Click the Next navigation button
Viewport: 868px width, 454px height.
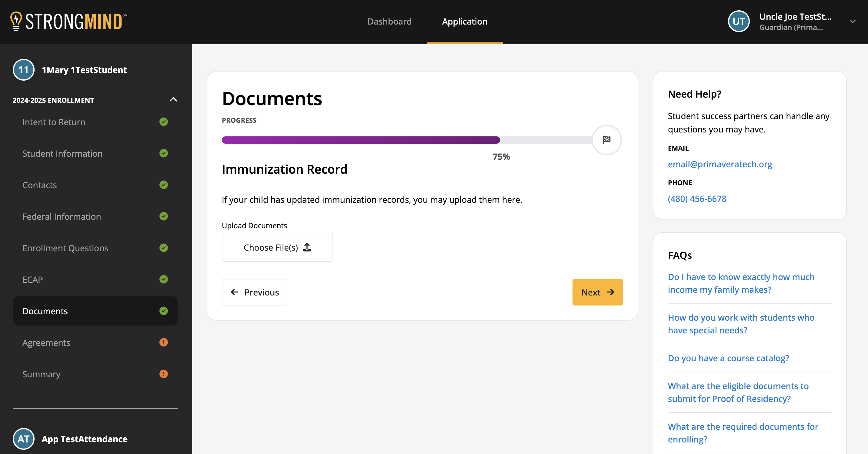point(598,292)
